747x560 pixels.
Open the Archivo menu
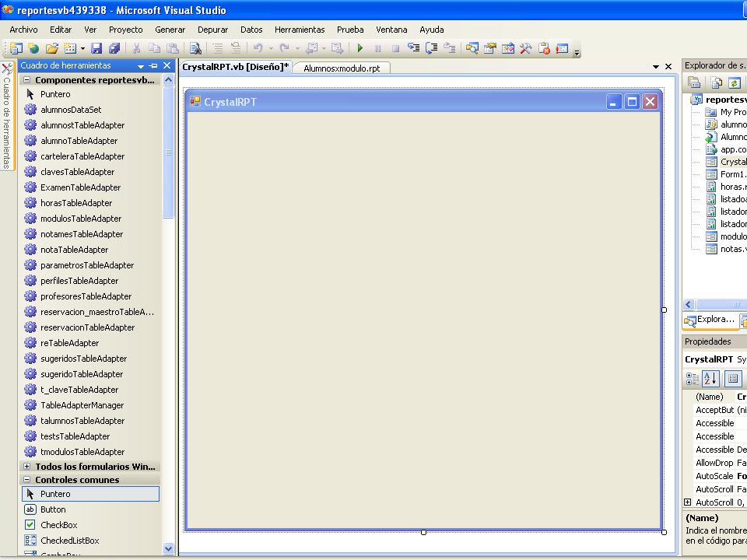pyautogui.click(x=23, y=30)
